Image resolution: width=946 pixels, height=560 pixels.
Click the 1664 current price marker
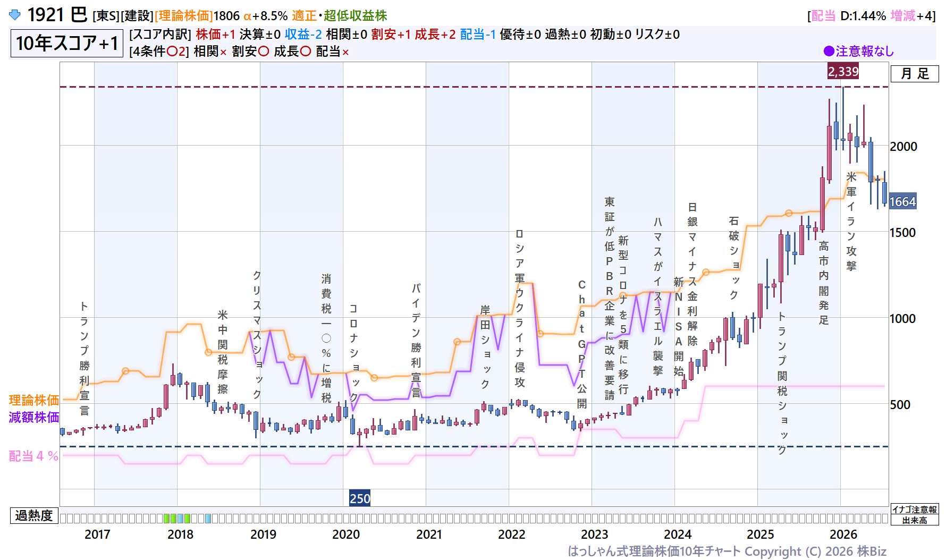pos(902,202)
